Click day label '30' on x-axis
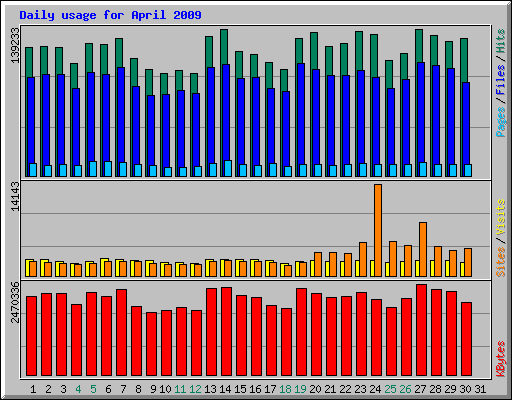This screenshot has height=400, width=512. coord(465,389)
